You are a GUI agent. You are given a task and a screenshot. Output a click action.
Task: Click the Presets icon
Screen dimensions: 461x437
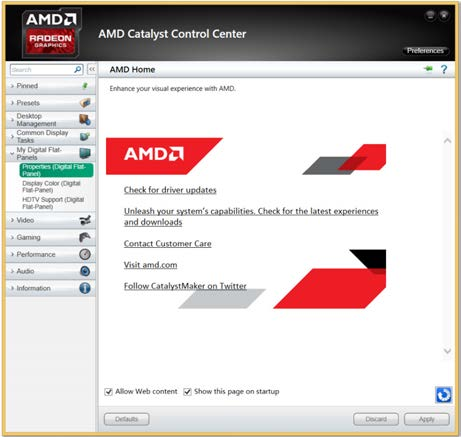tap(85, 103)
